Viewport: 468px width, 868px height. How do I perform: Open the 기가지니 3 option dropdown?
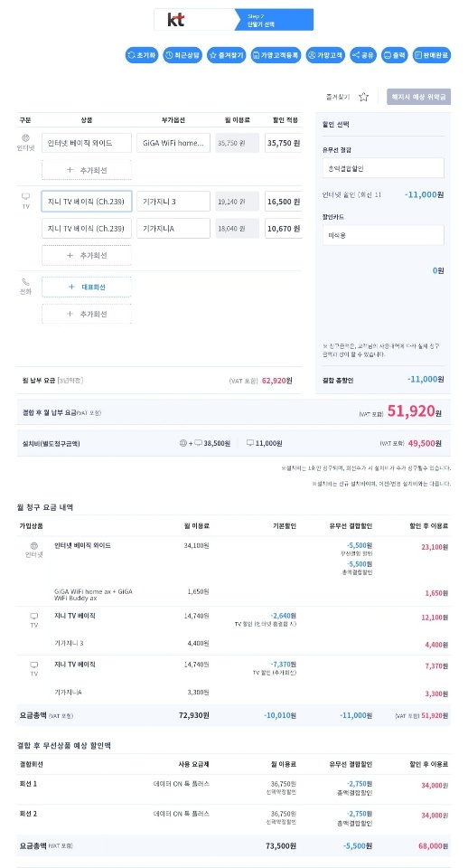point(173,202)
